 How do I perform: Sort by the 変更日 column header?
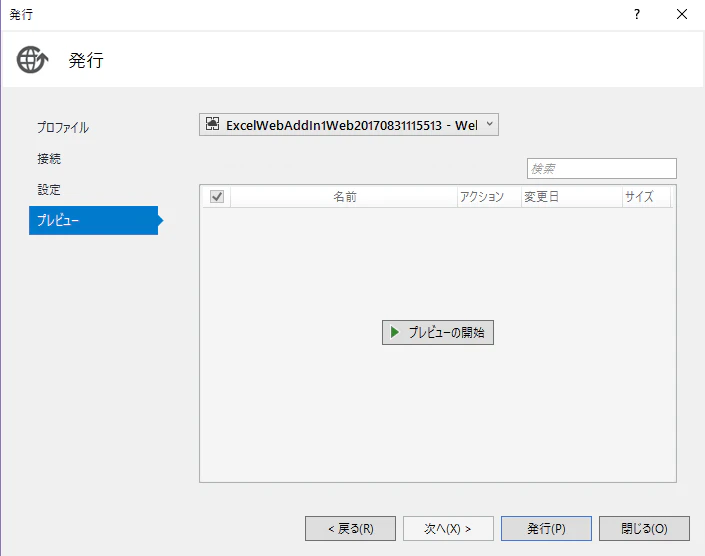571,196
